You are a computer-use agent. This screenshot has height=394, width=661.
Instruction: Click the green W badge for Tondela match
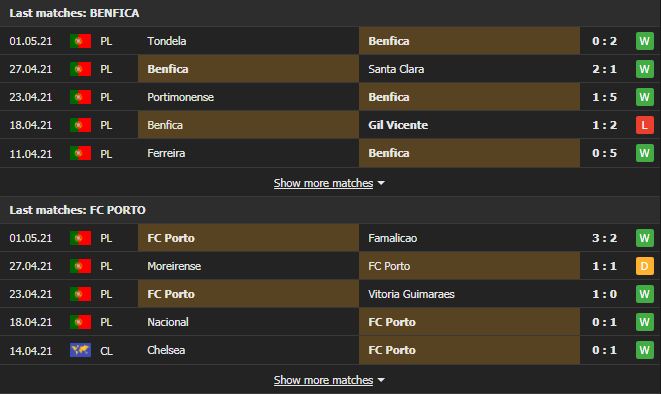pos(645,41)
